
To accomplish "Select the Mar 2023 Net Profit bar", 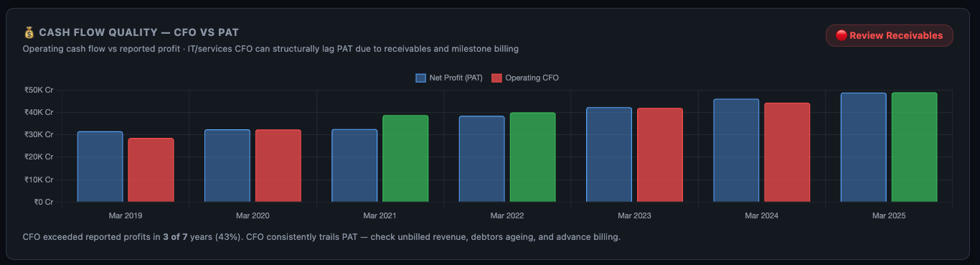I will (x=609, y=154).
